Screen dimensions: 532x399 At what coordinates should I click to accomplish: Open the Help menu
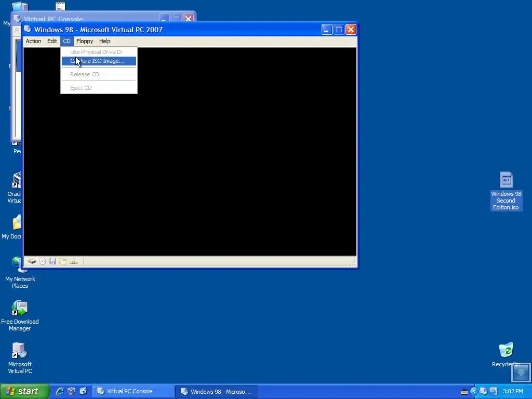point(105,41)
